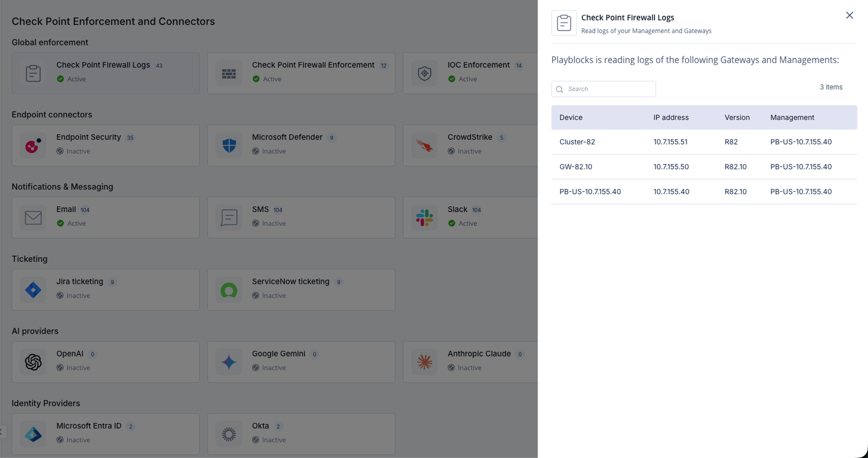Sort by the Device column header

pos(570,118)
